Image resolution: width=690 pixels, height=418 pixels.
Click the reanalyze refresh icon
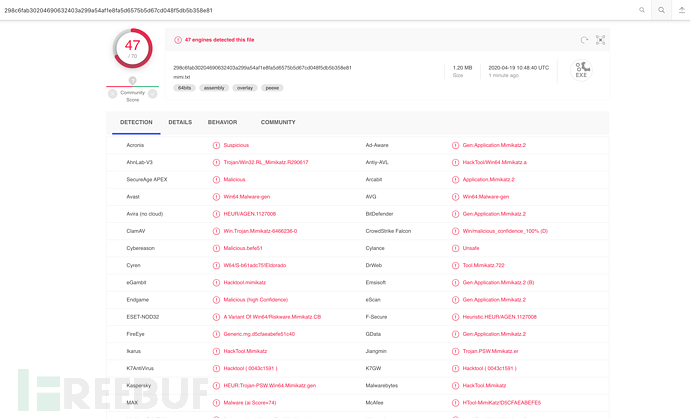584,40
